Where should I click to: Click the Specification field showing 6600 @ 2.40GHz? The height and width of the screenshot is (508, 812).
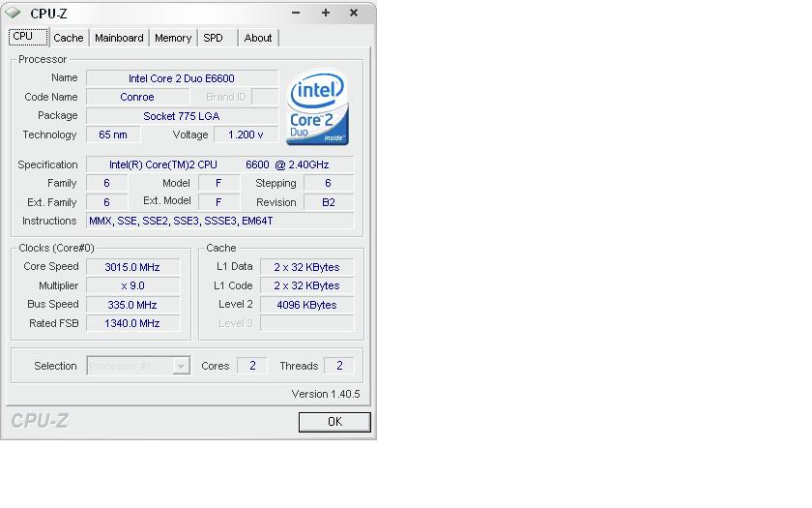pos(219,164)
